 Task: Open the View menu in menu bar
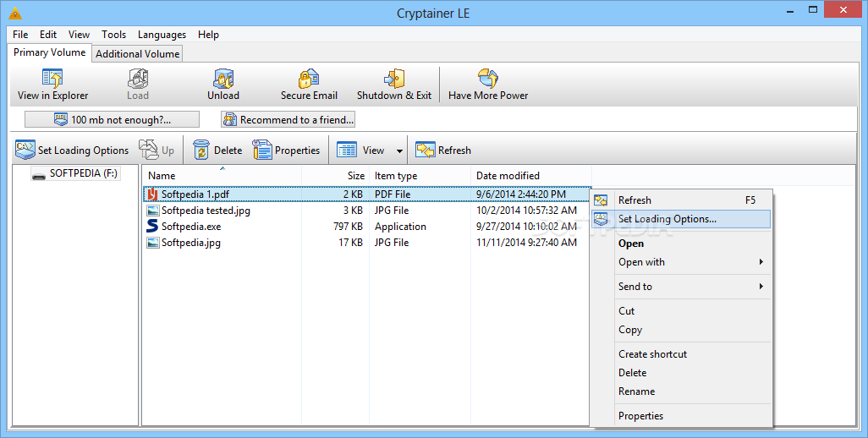(80, 35)
